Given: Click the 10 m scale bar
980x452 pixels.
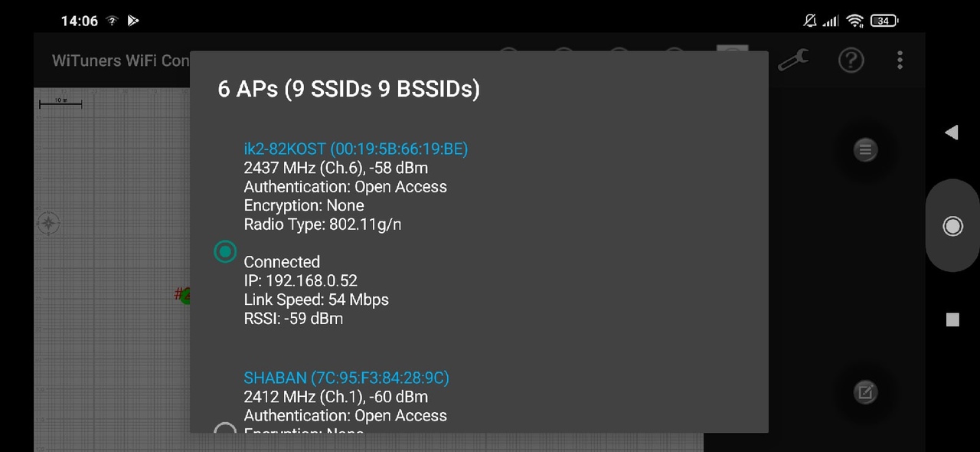Looking at the screenshot, I should pyautogui.click(x=60, y=103).
